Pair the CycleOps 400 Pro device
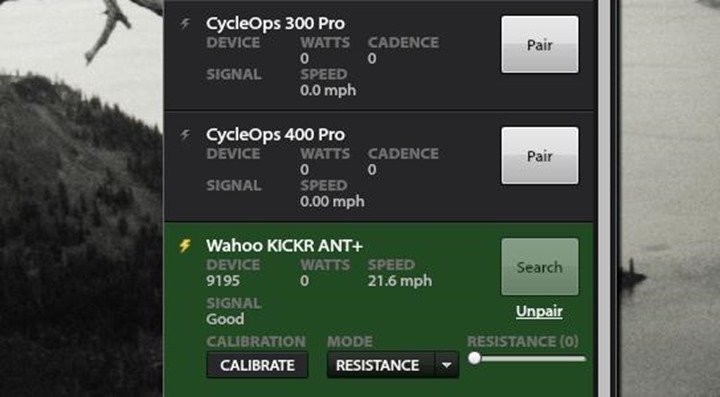Image resolution: width=720 pixels, height=397 pixels. [x=540, y=156]
